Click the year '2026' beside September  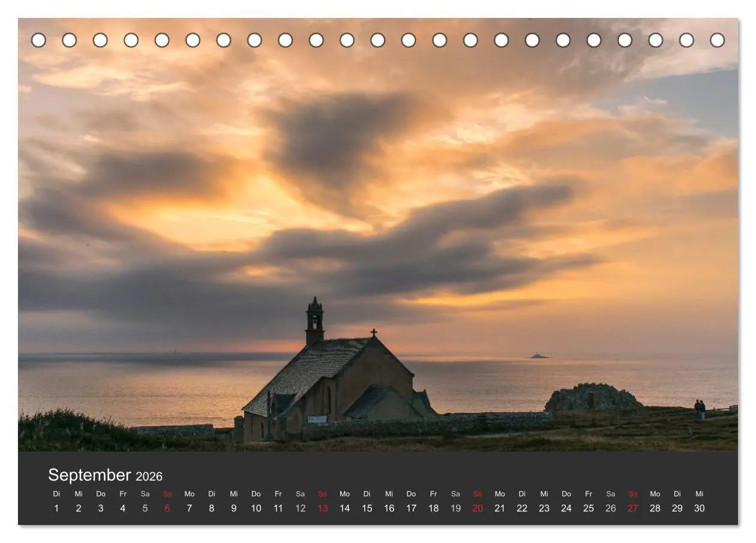[x=149, y=476]
